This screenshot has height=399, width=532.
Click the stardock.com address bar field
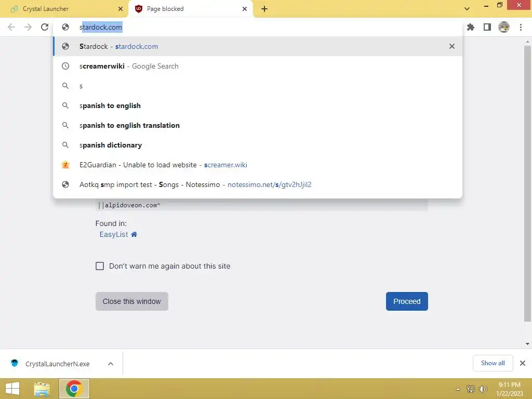(257, 27)
